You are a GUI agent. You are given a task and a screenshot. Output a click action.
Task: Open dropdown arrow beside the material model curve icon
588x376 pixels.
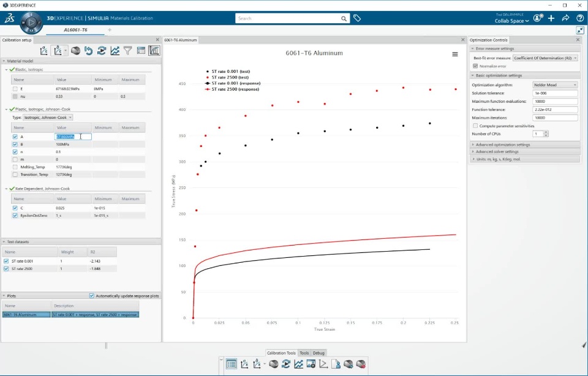[66, 51]
